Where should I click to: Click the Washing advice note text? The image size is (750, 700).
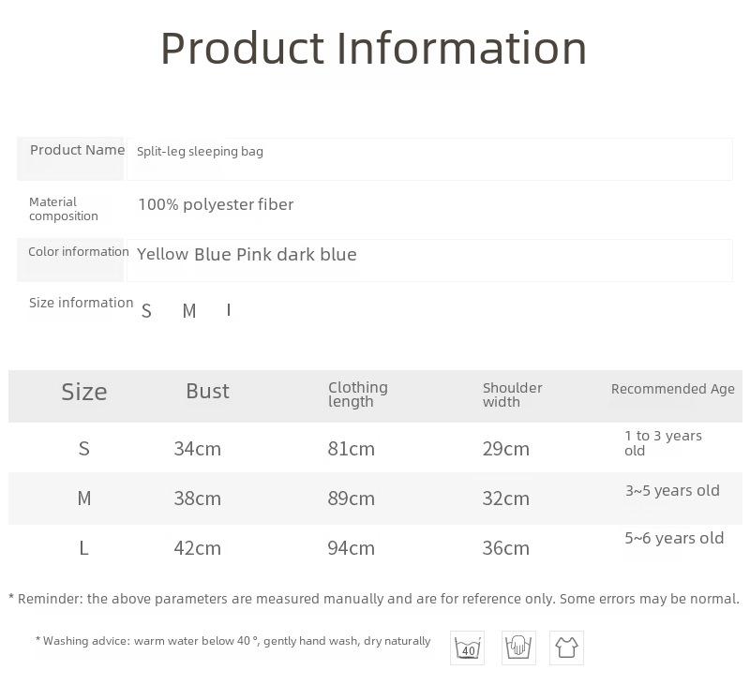coord(232,641)
